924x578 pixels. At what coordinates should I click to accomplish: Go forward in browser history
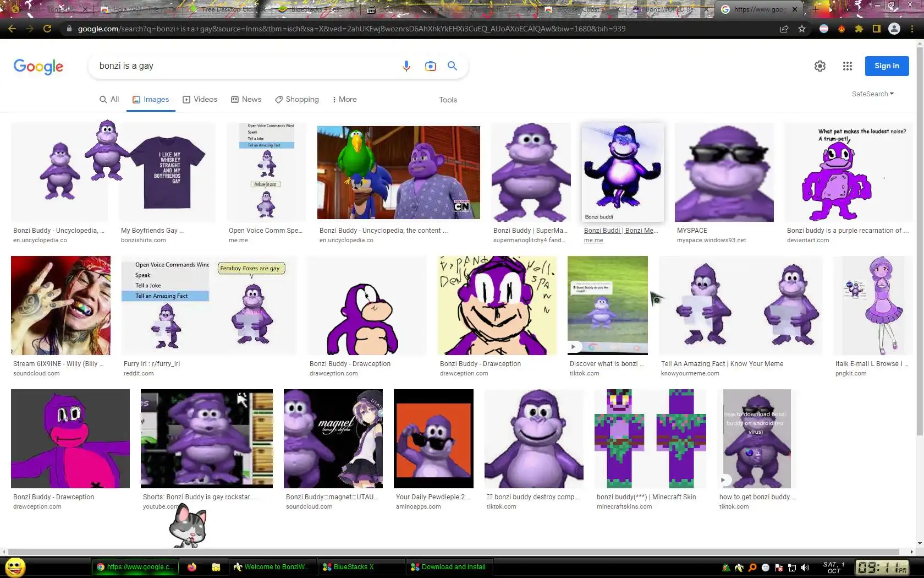tap(30, 29)
